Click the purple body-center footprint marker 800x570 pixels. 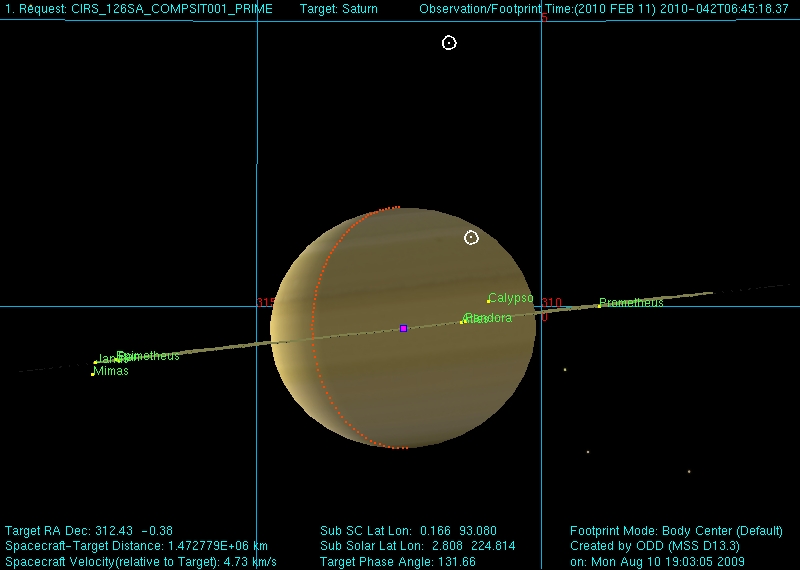click(403, 328)
